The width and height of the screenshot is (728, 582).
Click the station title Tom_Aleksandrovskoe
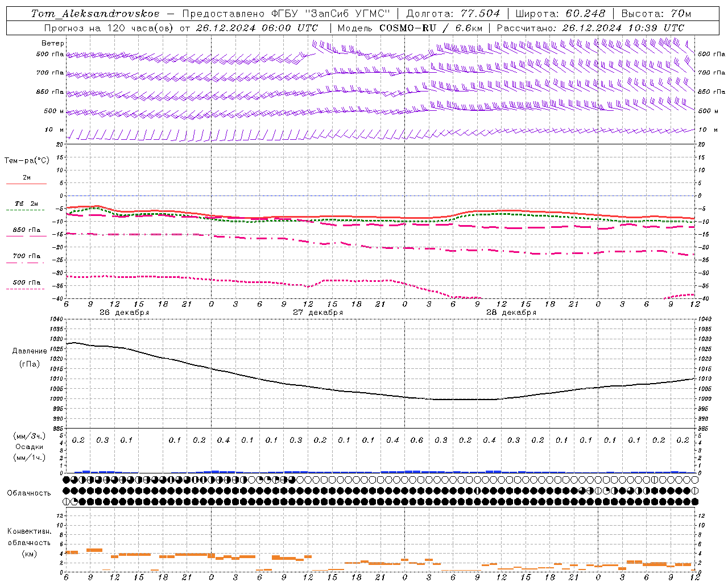(x=95, y=14)
